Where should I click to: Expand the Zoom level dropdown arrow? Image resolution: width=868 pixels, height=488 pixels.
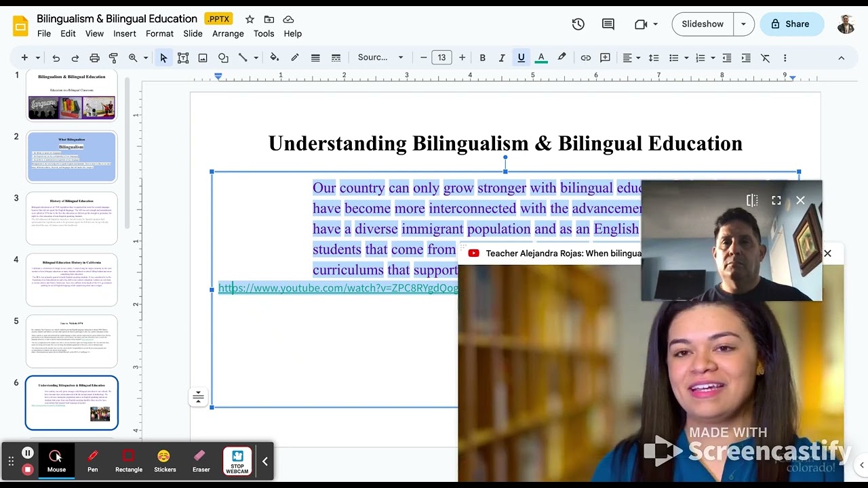[145, 58]
